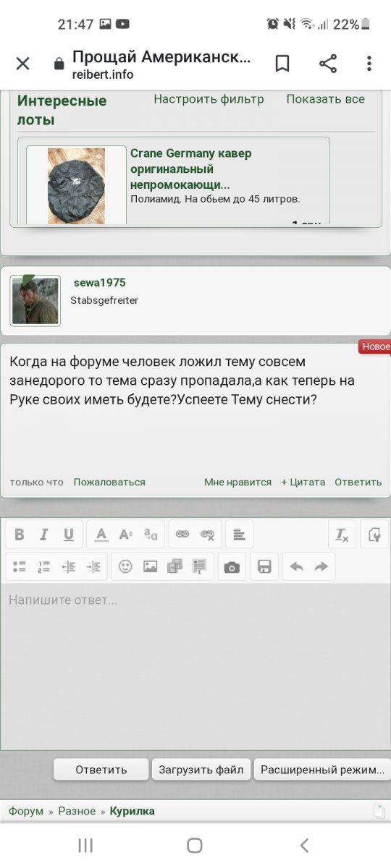Image resolution: width=391 pixels, height=868 pixels.
Task: Tap the Android back button
Action: pyautogui.click(x=305, y=845)
